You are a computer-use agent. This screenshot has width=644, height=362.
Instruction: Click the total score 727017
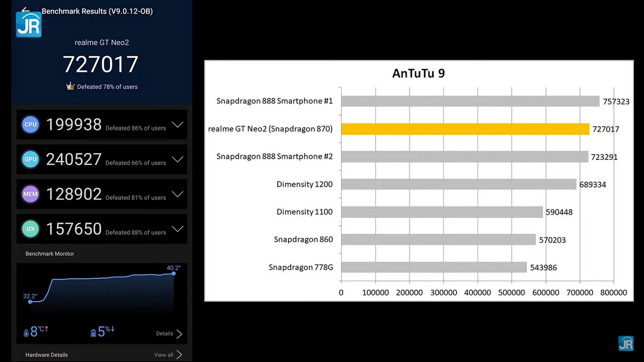[101, 64]
